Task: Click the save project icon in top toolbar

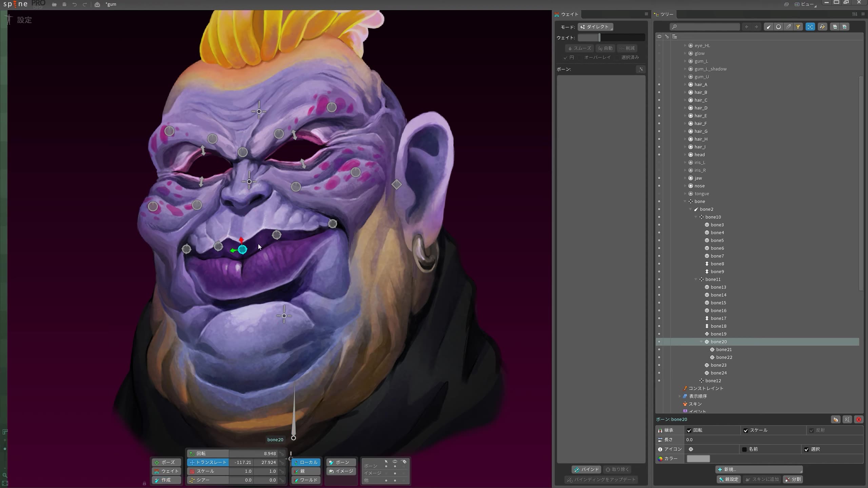Action: point(64,4)
